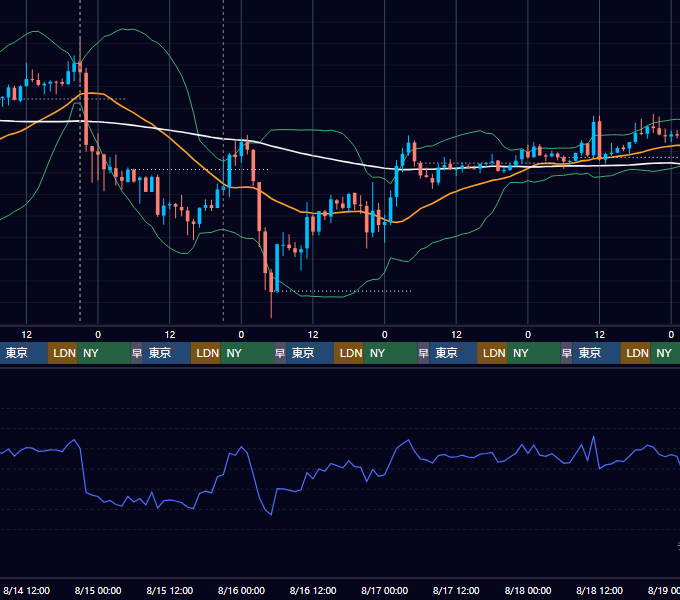The image size is (680, 600).
Task: Click the 東京 session label spanning 8/17 12:00
Action: click(x=453, y=353)
